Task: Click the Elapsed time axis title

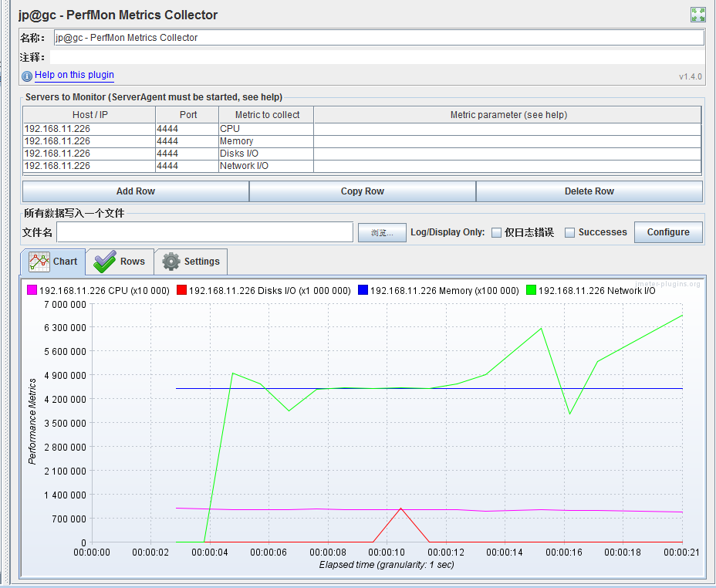Action: 387,565
